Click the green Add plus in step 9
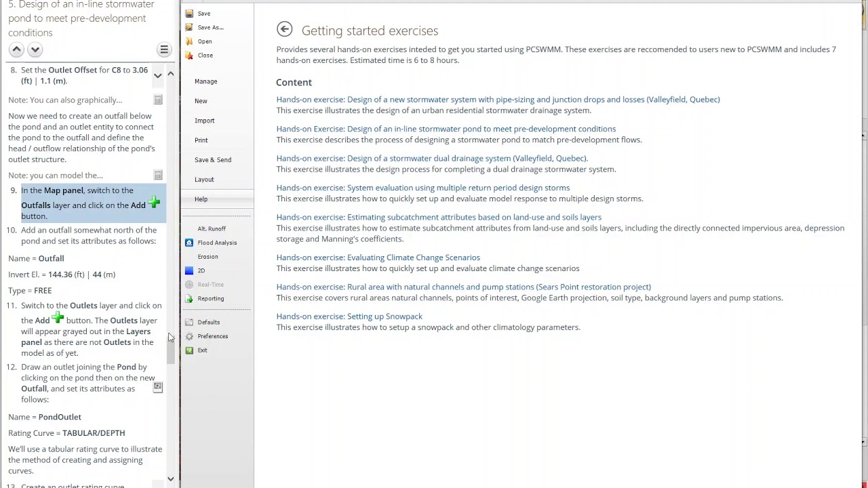Viewport: 868px width, 488px height. (154, 203)
